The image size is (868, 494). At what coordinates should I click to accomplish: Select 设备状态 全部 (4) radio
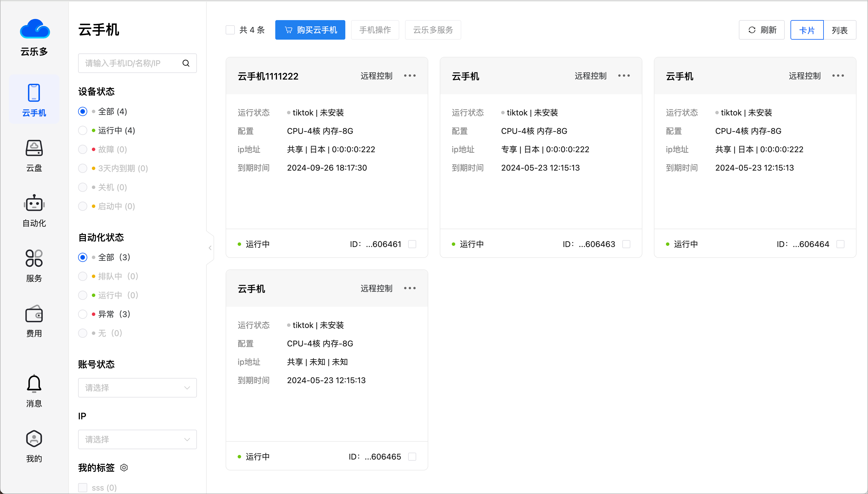(x=83, y=112)
